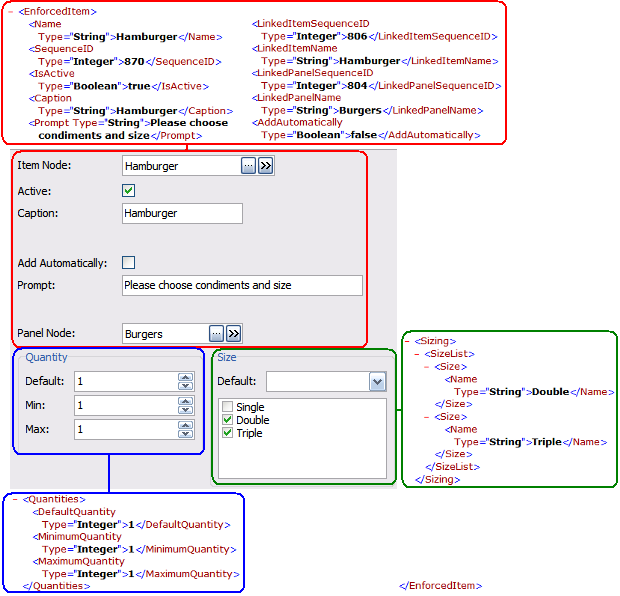
Task: Decrease the Min quantity with down arrow
Action: [x=185, y=410]
